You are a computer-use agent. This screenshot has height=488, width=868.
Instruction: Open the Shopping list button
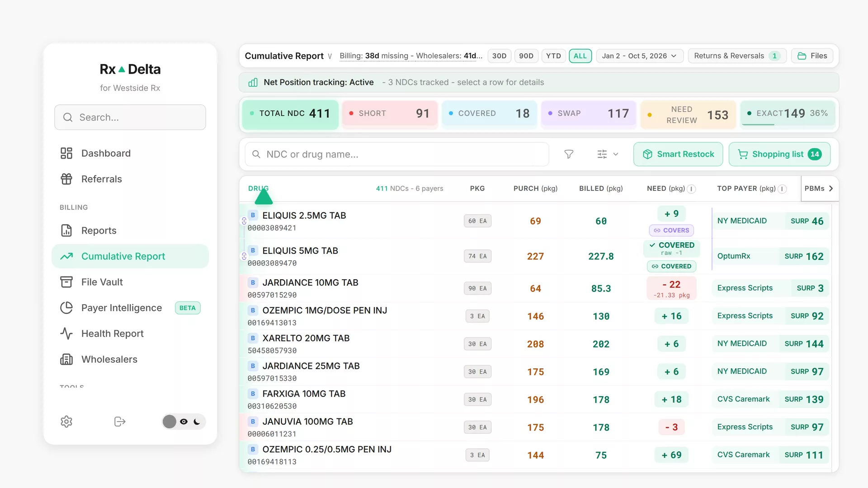click(779, 154)
